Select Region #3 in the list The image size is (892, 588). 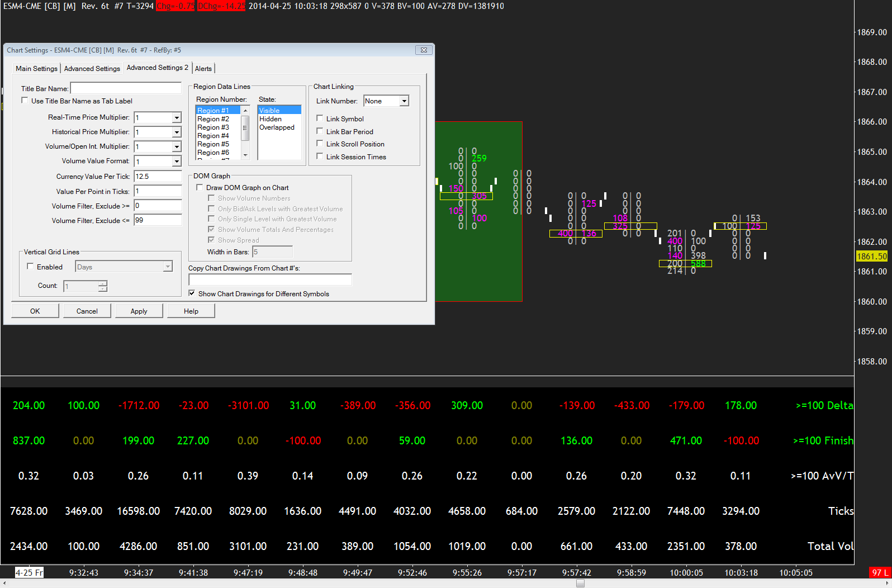pyautogui.click(x=213, y=127)
